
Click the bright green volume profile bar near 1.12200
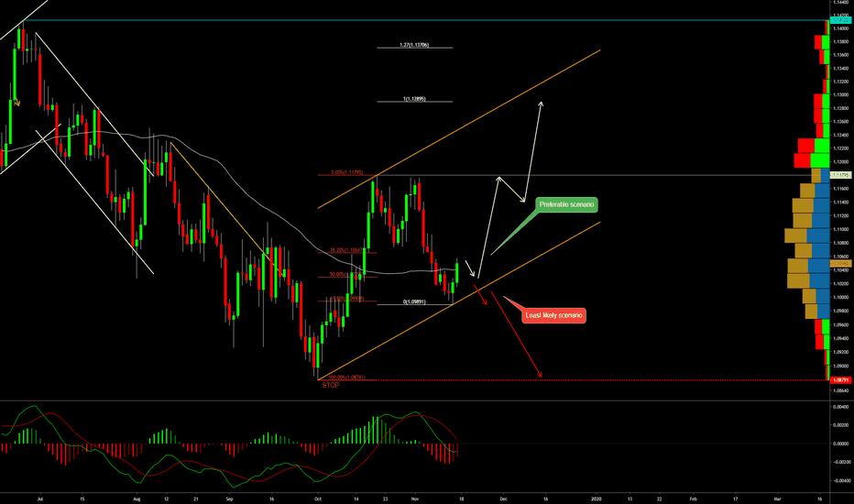click(823, 147)
